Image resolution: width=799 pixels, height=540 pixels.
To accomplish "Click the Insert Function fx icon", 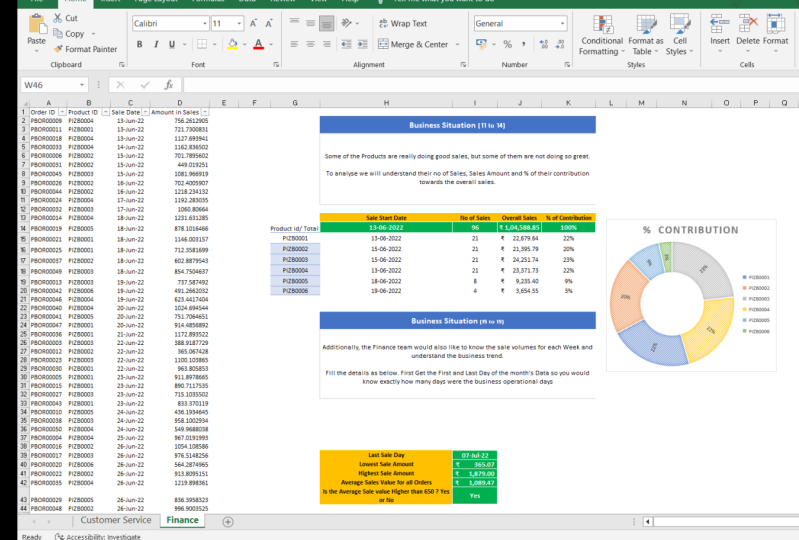I will tap(169, 85).
